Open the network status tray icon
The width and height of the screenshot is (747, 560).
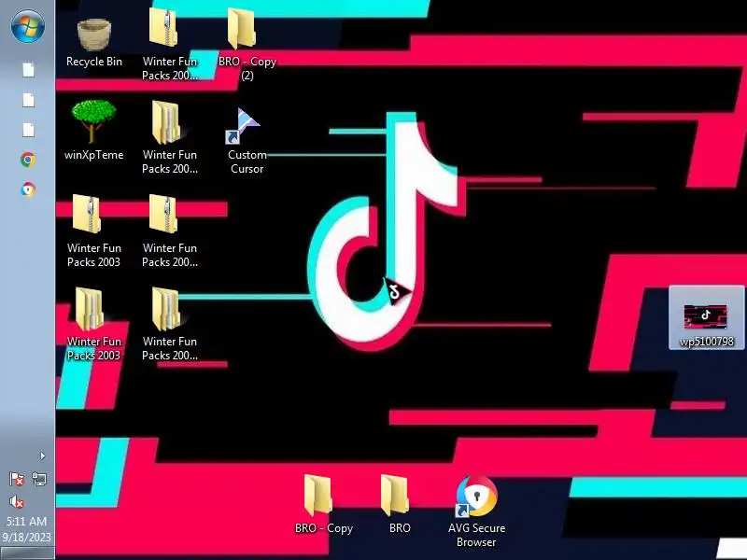click(39, 479)
